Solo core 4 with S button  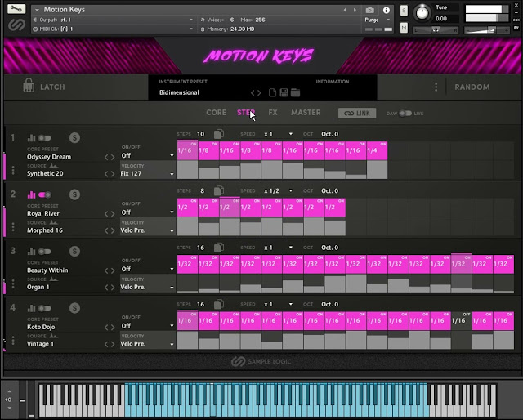pyautogui.click(x=74, y=308)
